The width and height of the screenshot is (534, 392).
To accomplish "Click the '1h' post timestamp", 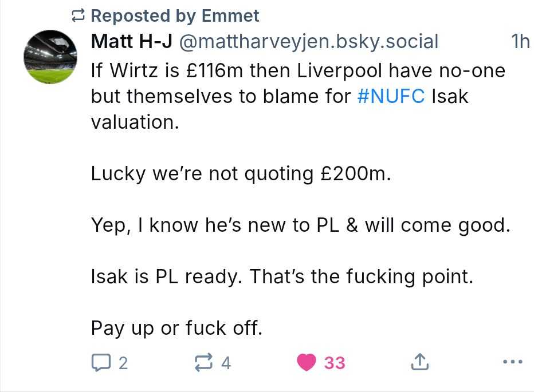I will 520,41.
